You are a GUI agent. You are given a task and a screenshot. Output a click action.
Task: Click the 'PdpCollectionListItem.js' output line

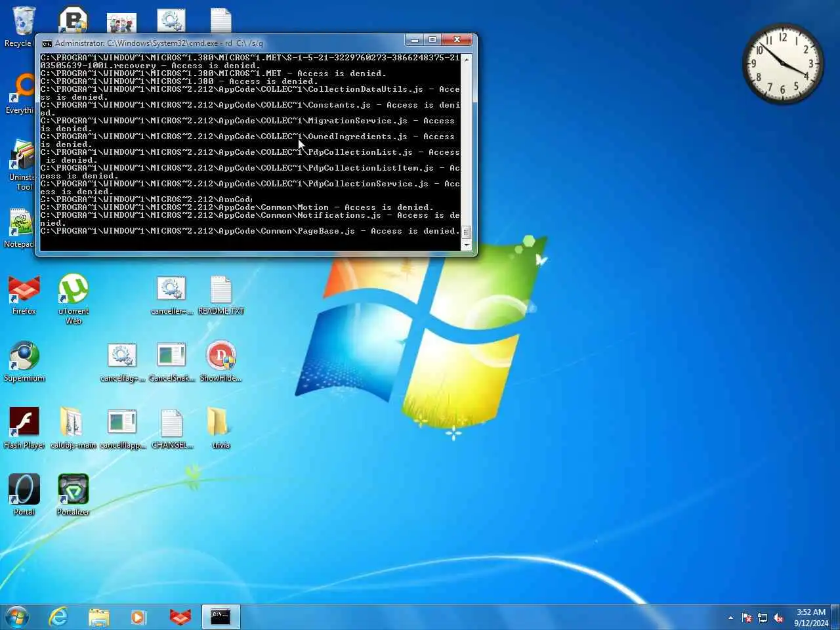[x=250, y=172]
